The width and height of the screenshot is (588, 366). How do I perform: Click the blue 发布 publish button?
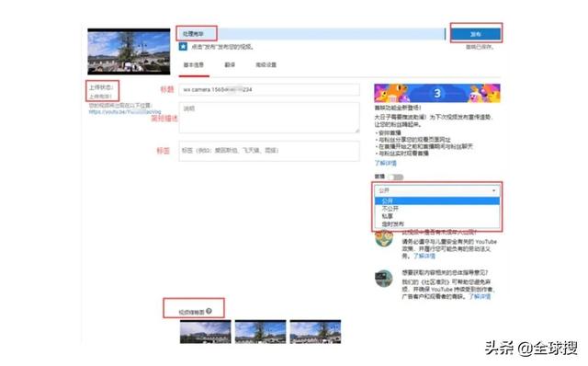click(x=476, y=34)
